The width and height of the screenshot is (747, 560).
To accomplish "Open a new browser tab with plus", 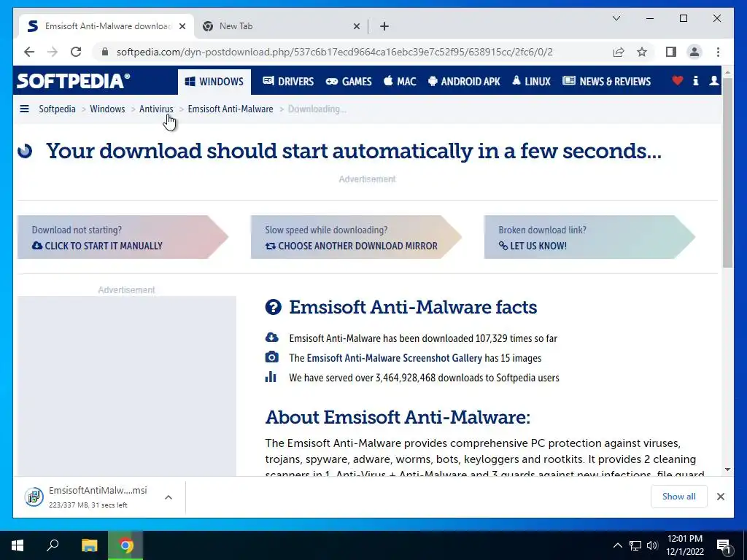I will [x=384, y=26].
